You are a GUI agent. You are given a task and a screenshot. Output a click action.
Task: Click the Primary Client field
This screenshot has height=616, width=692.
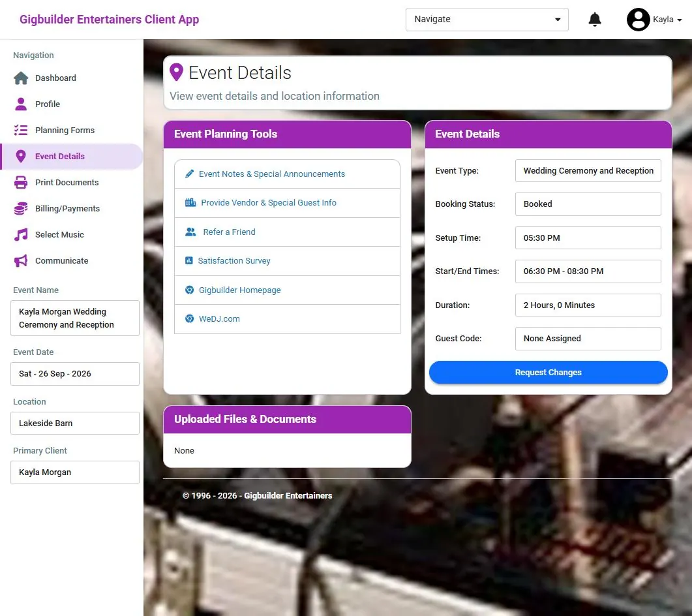pos(75,472)
